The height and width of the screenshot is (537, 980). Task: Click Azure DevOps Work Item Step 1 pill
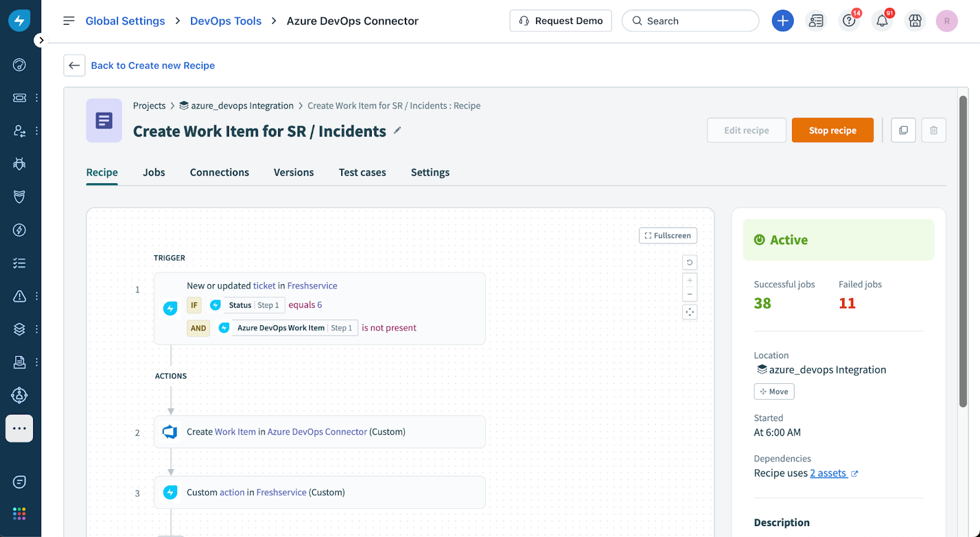pyautogui.click(x=287, y=328)
